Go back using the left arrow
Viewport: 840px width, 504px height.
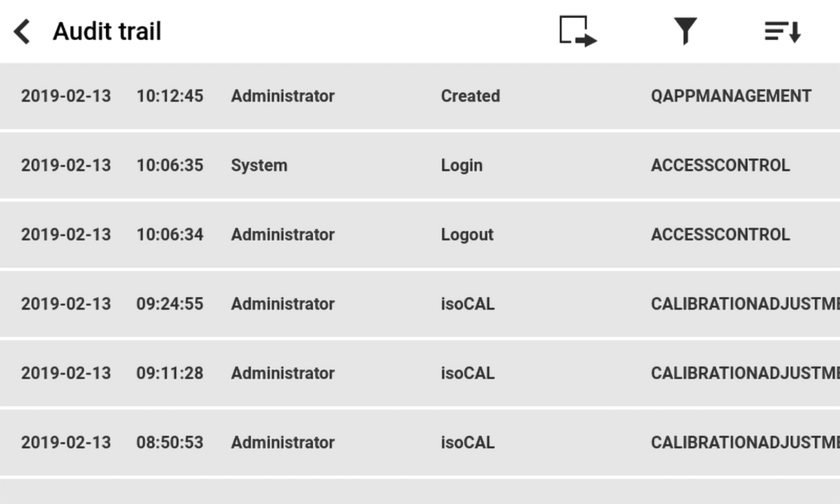(x=22, y=31)
